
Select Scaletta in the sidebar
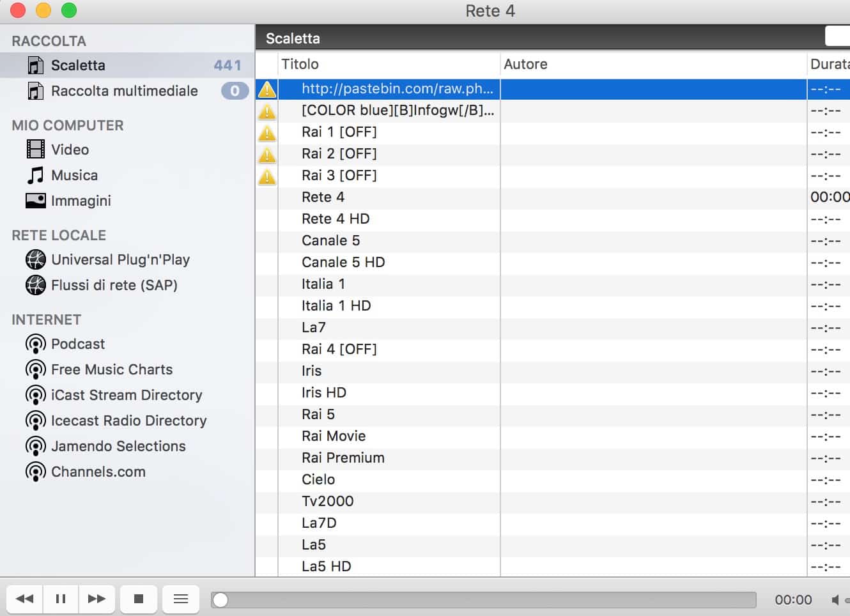coord(78,65)
